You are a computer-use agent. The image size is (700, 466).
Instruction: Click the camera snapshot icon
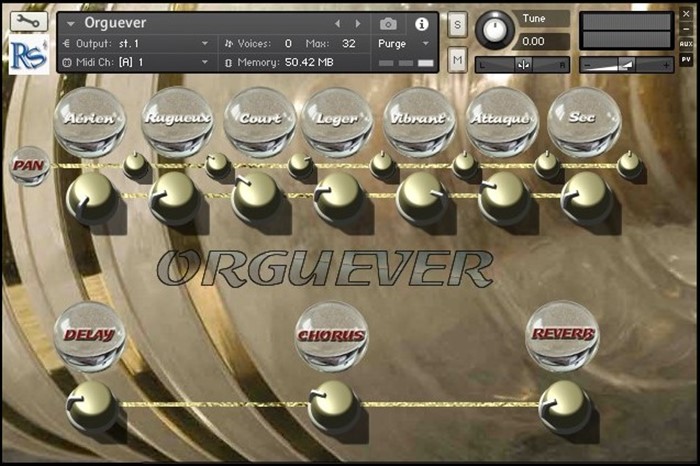(x=388, y=23)
